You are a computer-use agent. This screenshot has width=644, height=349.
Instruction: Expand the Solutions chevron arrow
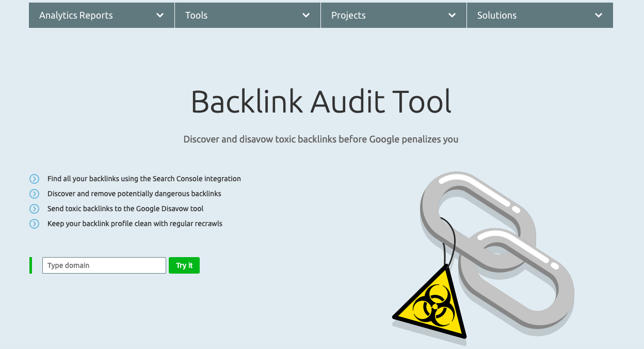[x=598, y=15]
